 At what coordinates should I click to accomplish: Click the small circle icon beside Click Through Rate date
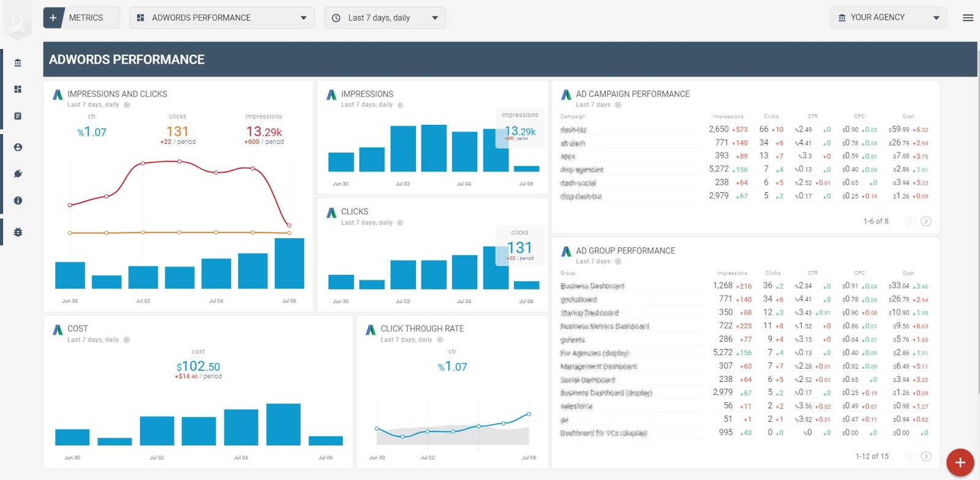(440, 340)
